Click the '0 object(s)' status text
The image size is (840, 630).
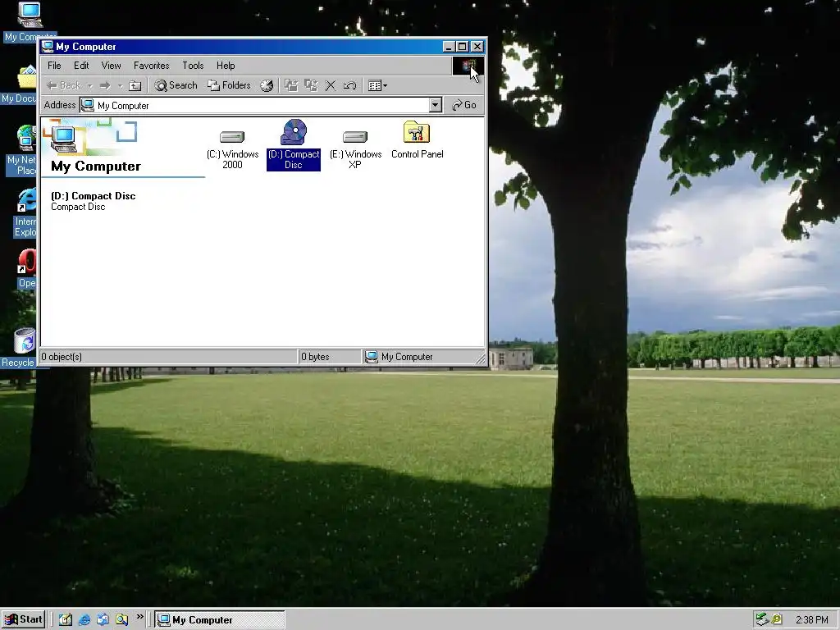tap(62, 357)
